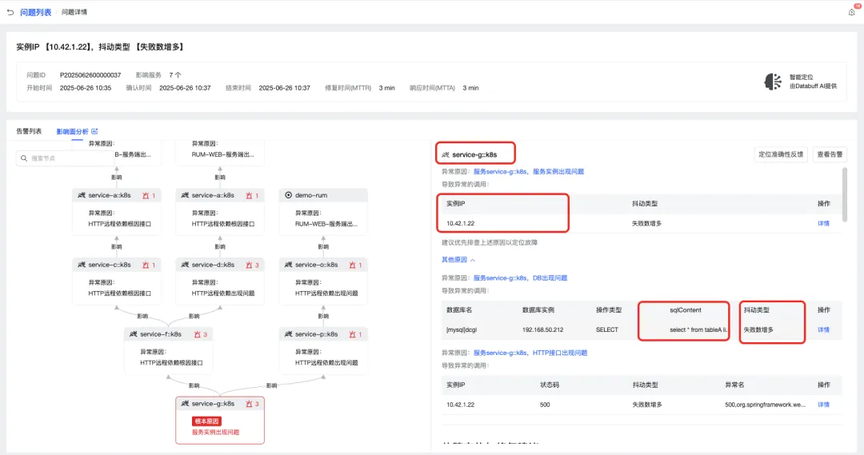864x455 pixels.
Task: Switch to the 告警列表 tab
Action: (x=29, y=131)
